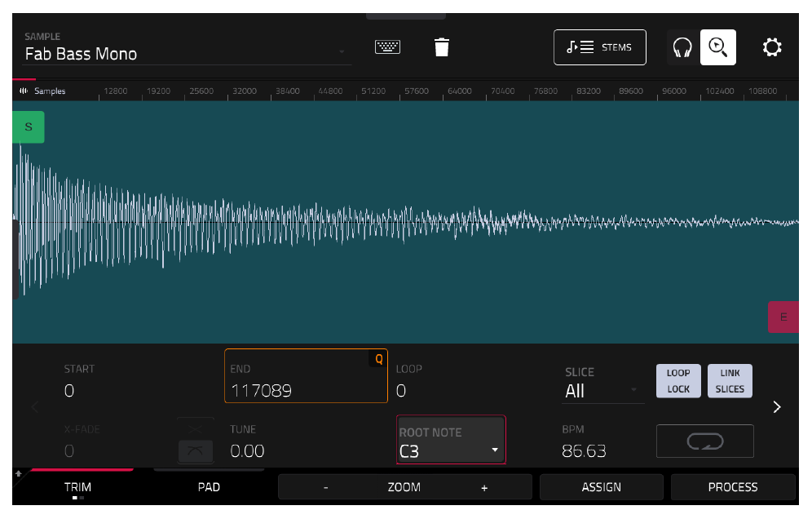Click the Q quantize icon on END

coord(378,359)
